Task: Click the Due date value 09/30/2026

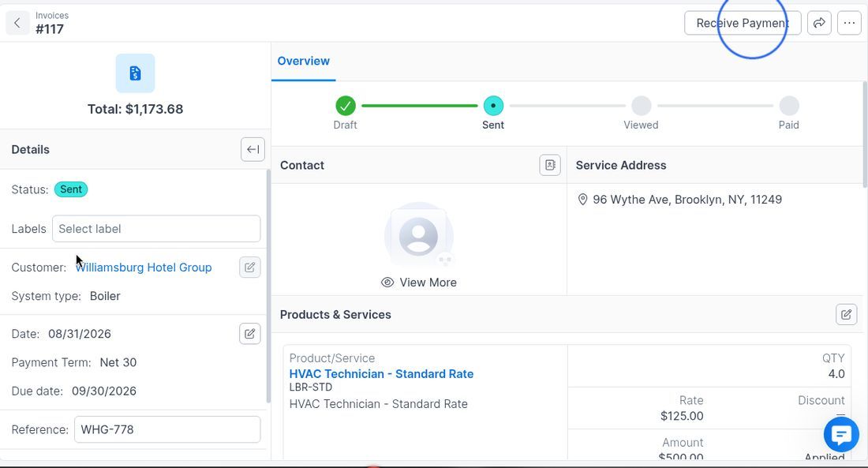Action: click(x=104, y=391)
